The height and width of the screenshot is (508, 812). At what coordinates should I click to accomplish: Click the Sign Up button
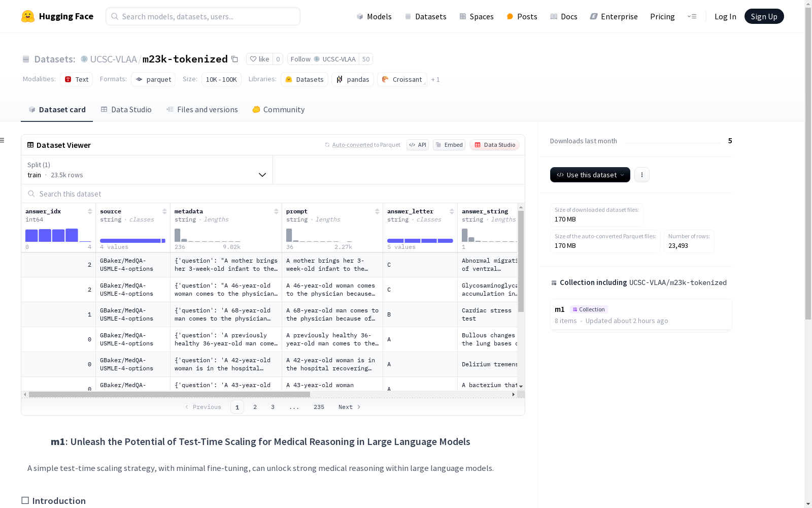coord(764,16)
